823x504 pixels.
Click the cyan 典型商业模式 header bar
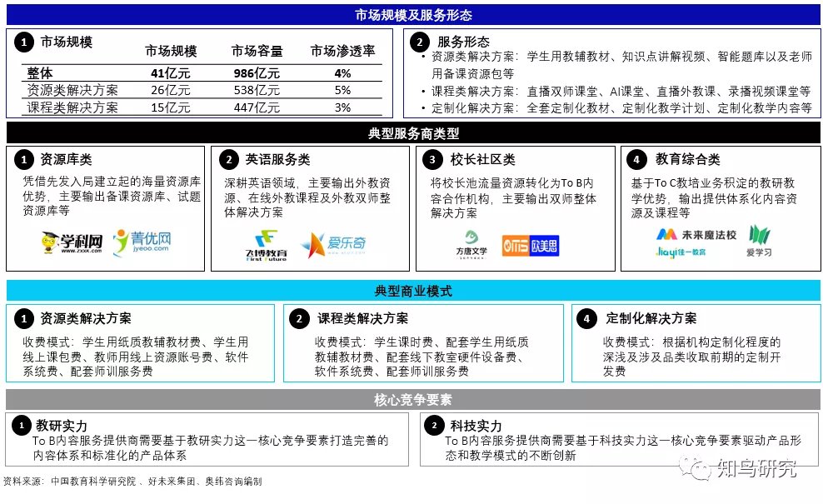coord(413,291)
